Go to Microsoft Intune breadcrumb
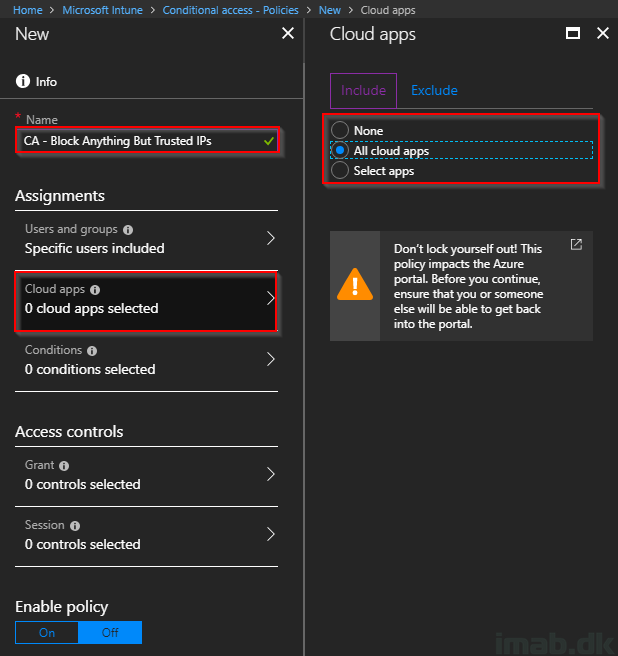 pyautogui.click(x=103, y=10)
